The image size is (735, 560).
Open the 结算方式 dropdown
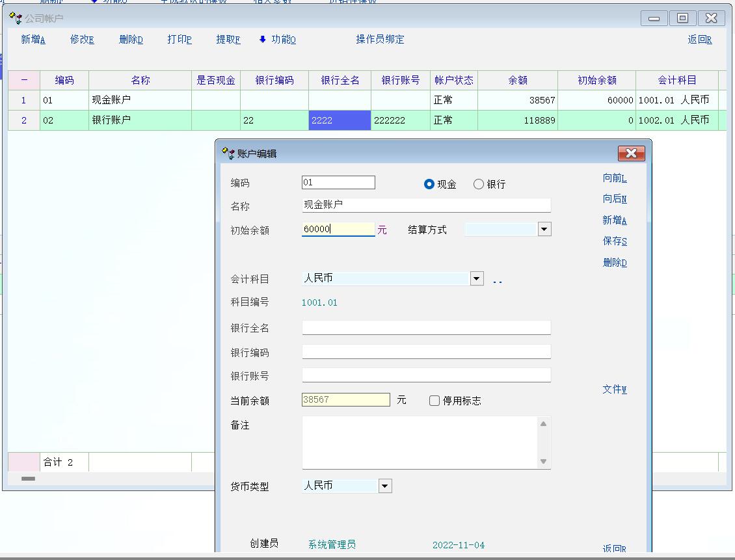pyautogui.click(x=544, y=229)
